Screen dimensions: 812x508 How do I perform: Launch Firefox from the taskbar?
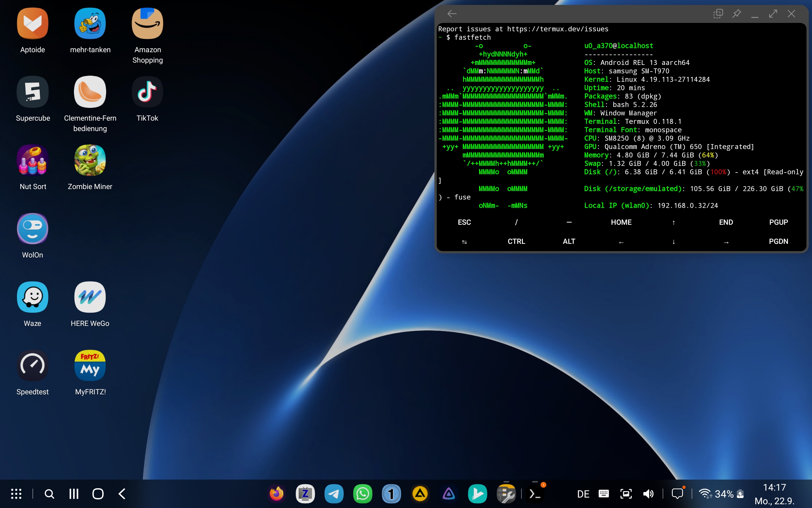(x=276, y=494)
